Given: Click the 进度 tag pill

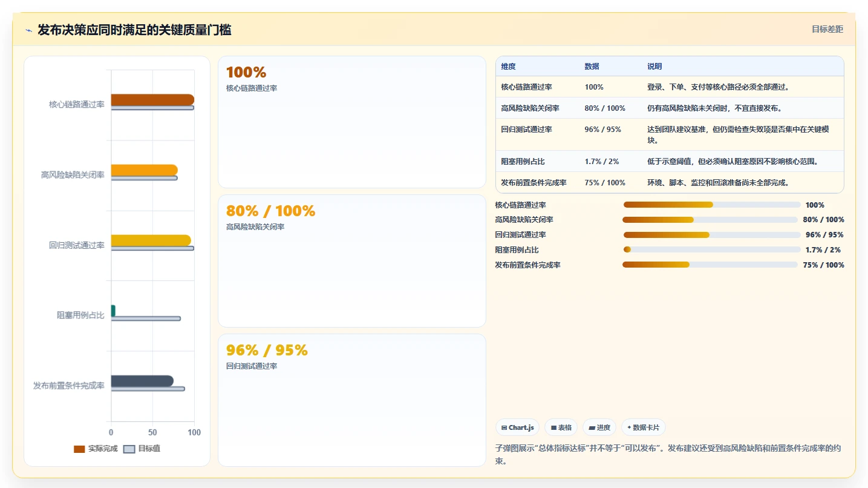Looking at the screenshot, I should [599, 427].
